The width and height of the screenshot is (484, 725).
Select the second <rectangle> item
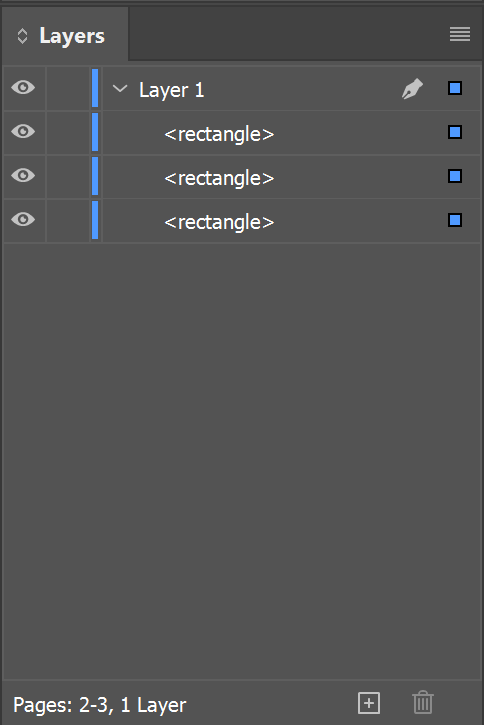coord(219,178)
